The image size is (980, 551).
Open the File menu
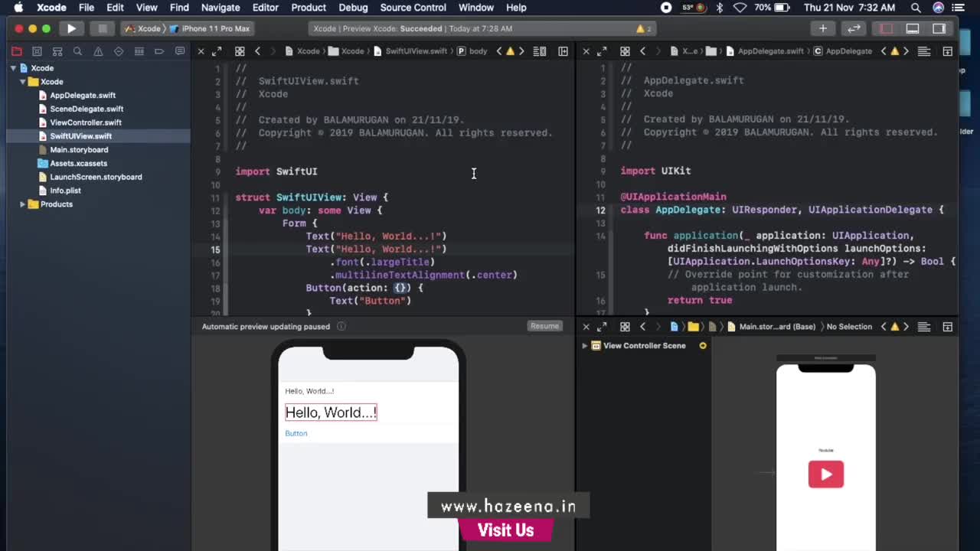coord(87,8)
